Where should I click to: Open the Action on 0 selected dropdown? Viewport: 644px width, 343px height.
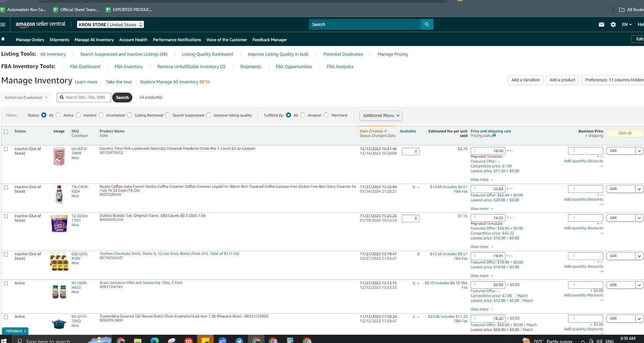coord(26,98)
